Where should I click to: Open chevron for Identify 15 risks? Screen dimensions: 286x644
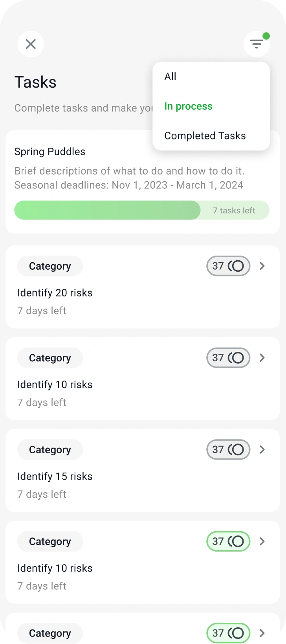pos(262,449)
